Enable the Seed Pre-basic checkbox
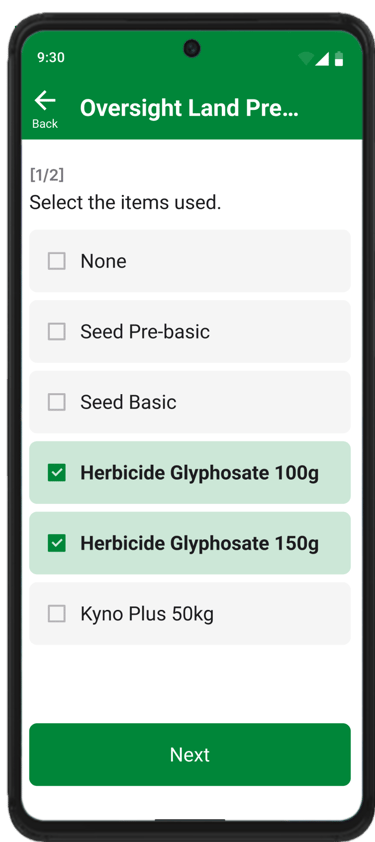The width and height of the screenshot is (375, 842). point(56,331)
